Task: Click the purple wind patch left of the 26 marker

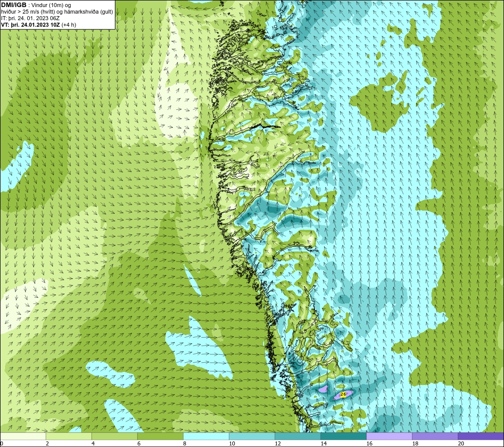Action: [323, 390]
